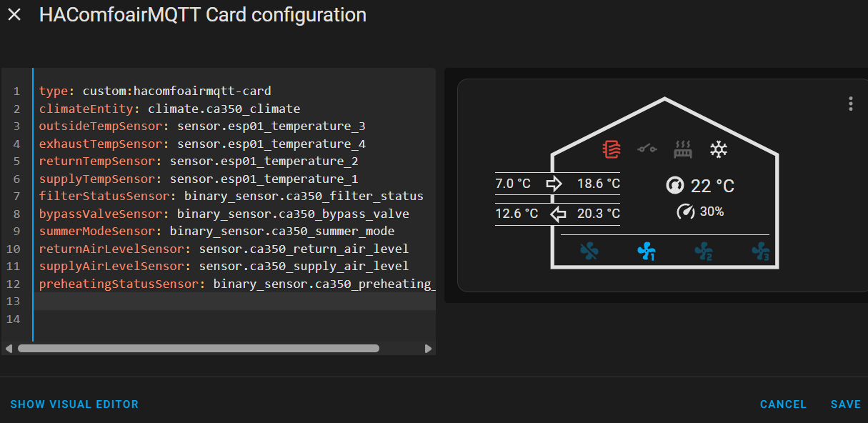Click the bypass valve switch icon
This screenshot has width=868, height=423.
click(647, 149)
